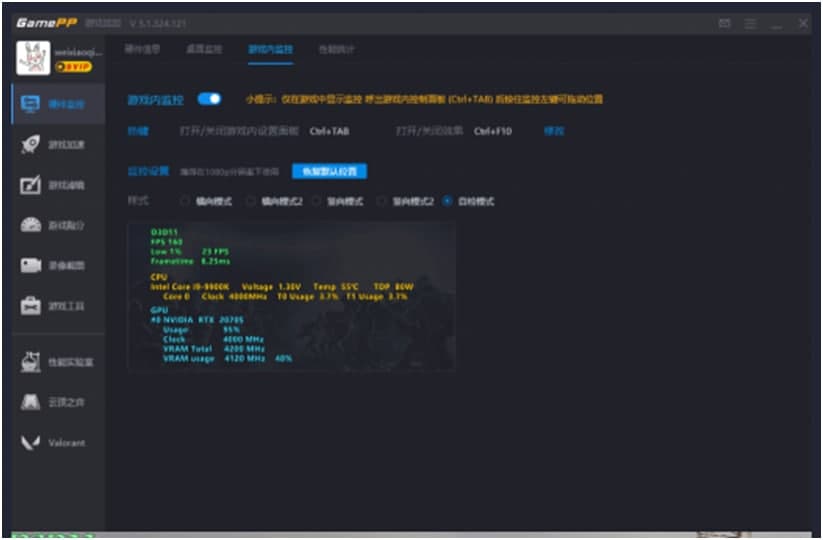
Task: Click the SVIP membership badge
Action: 73,67
